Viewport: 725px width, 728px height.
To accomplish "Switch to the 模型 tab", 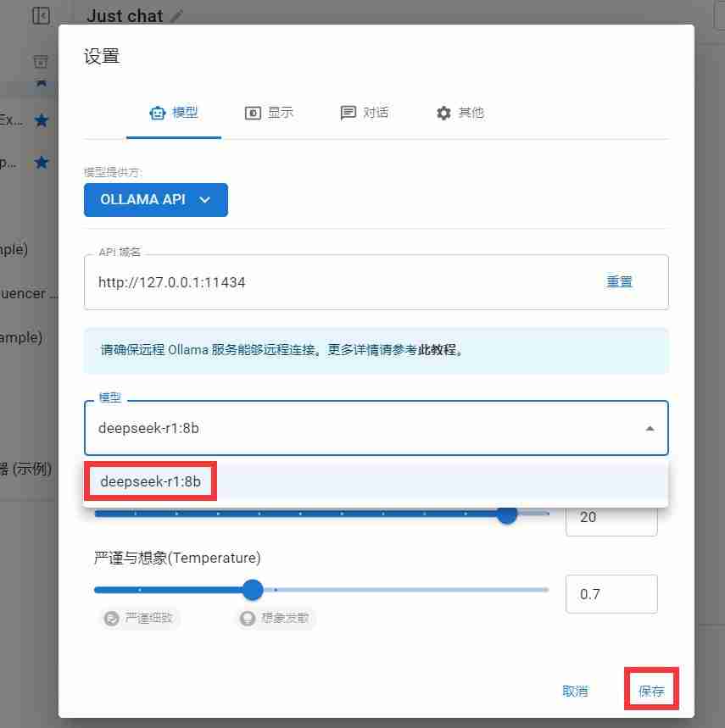I will point(174,112).
